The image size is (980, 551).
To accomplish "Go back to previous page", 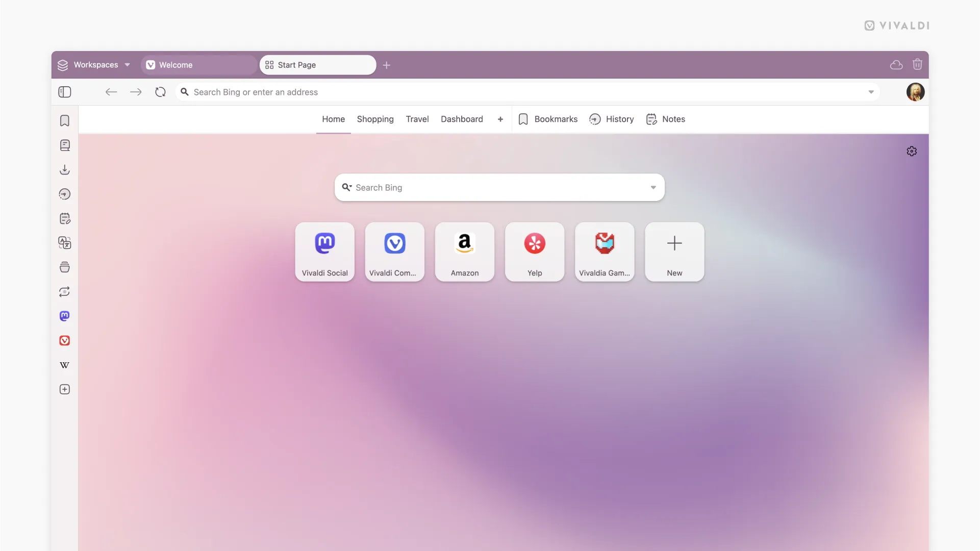I will 111,92.
